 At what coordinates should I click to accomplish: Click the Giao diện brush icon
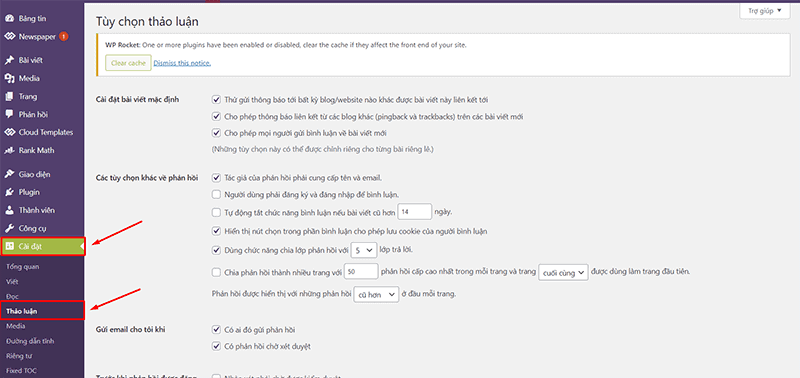(x=9, y=174)
